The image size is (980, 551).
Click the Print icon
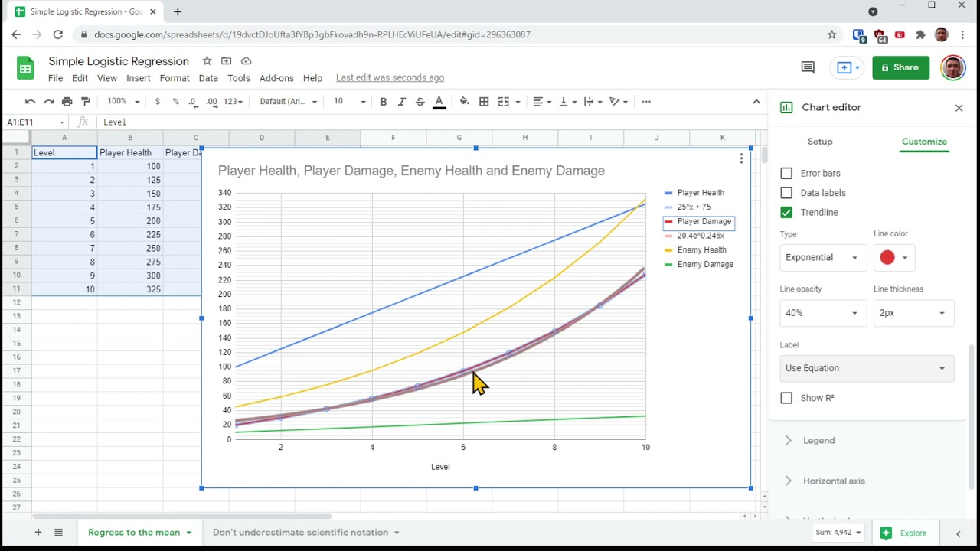coord(67,101)
